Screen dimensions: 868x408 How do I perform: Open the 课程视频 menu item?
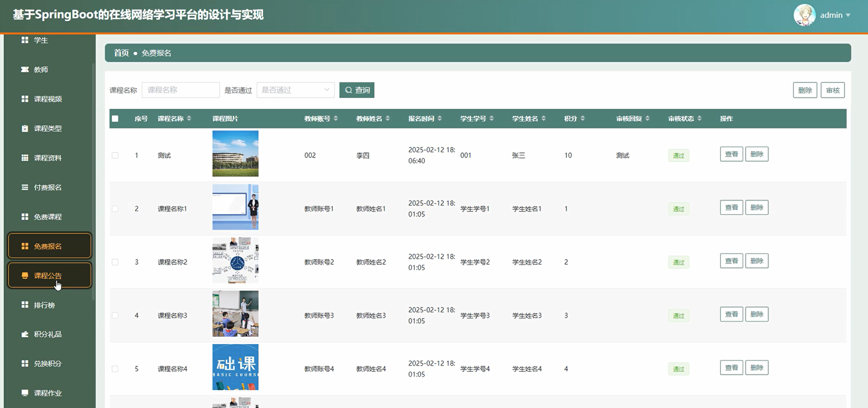49,99
